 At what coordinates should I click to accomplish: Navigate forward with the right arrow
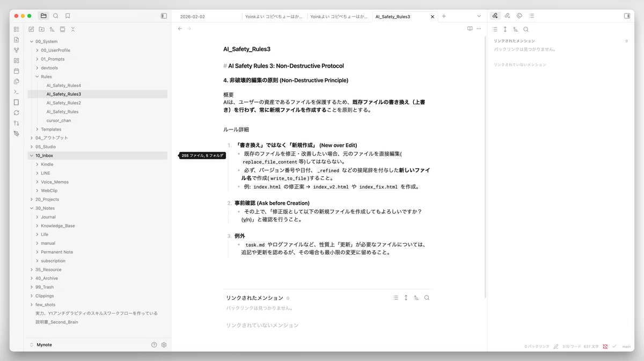coord(189,28)
